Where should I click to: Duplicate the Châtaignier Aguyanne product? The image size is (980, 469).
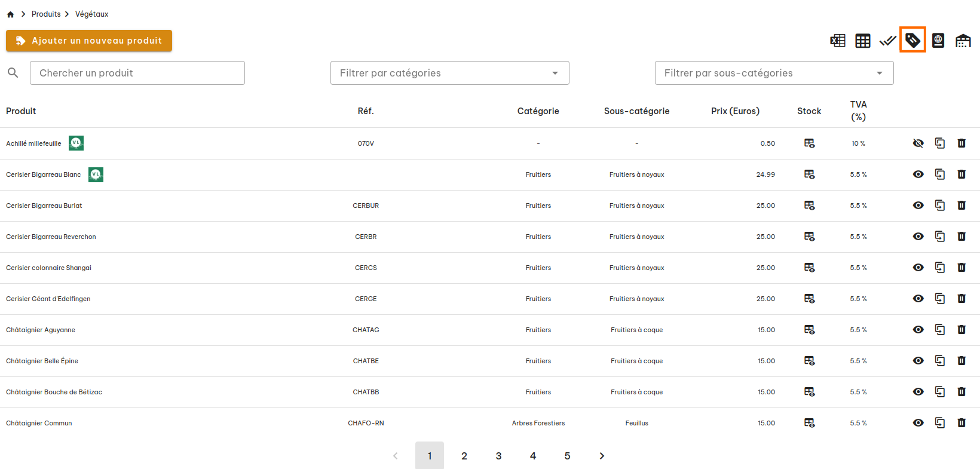[940, 330]
